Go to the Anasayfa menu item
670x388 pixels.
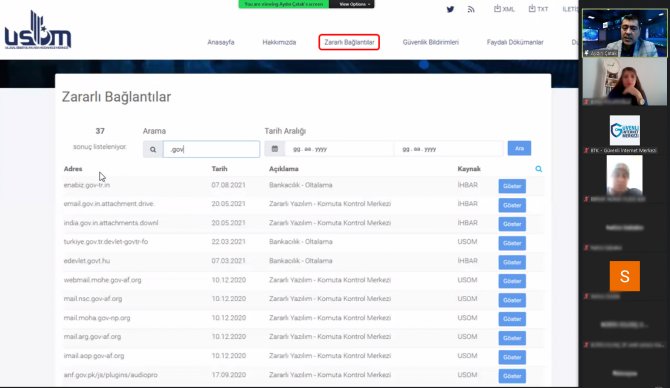point(221,42)
